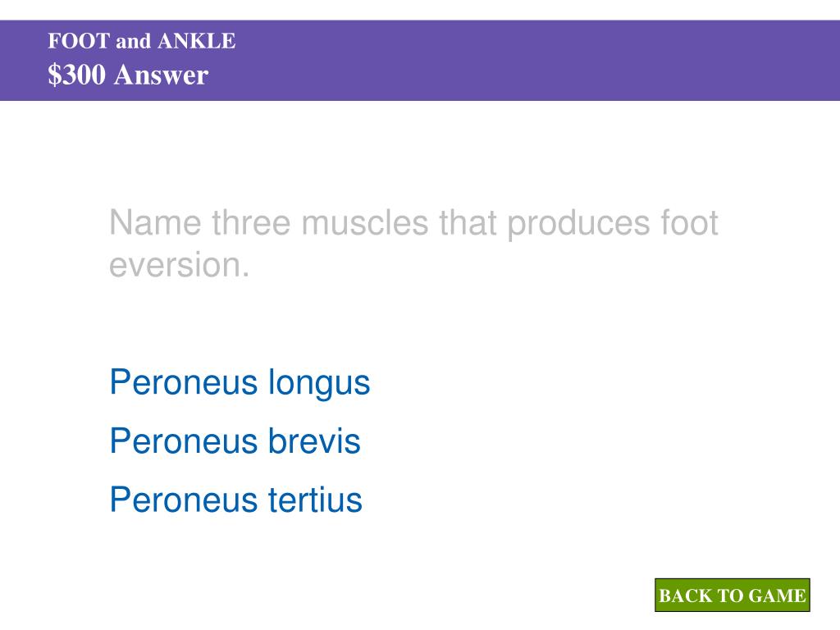The width and height of the screenshot is (840, 630).
Task: Click the word 'tertius' in the third answer
Action: click(x=315, y=500)
